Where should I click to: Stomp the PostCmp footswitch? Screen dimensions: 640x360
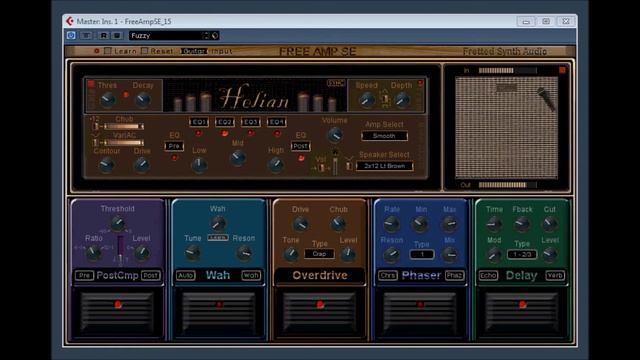[x=118, y=313]
